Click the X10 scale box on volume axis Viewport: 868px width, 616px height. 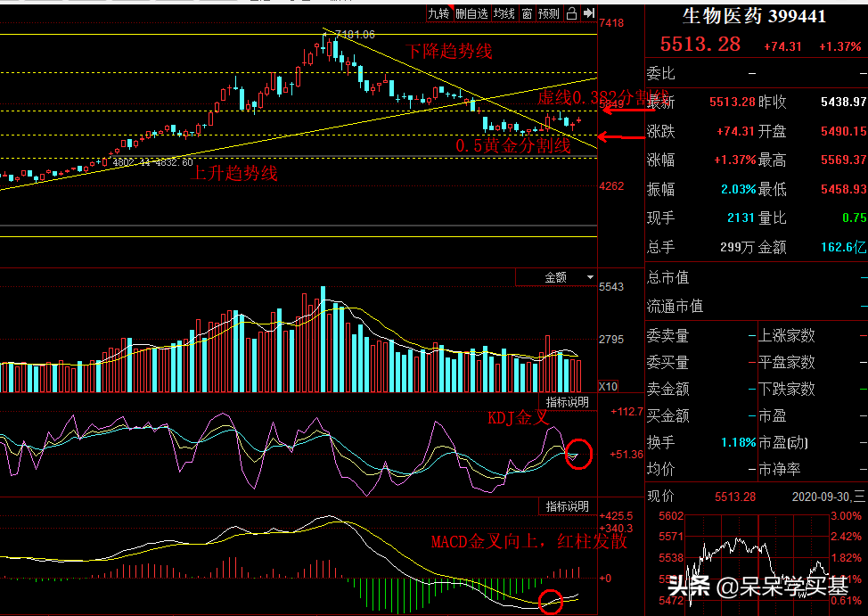(x=608, y=386)
